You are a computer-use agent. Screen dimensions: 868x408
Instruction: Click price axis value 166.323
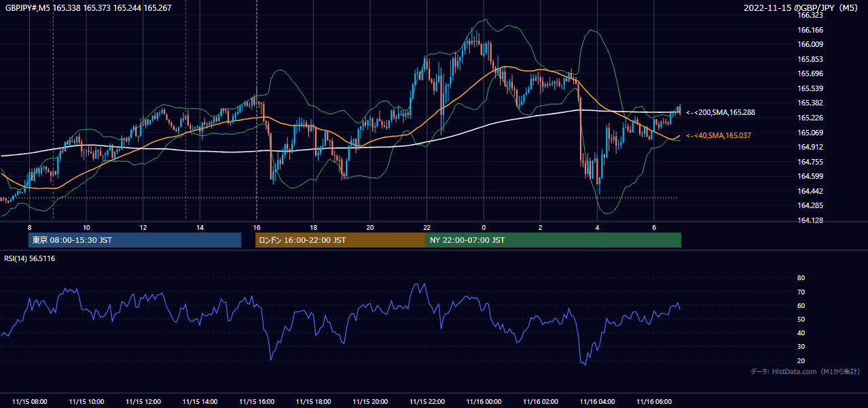810,15
